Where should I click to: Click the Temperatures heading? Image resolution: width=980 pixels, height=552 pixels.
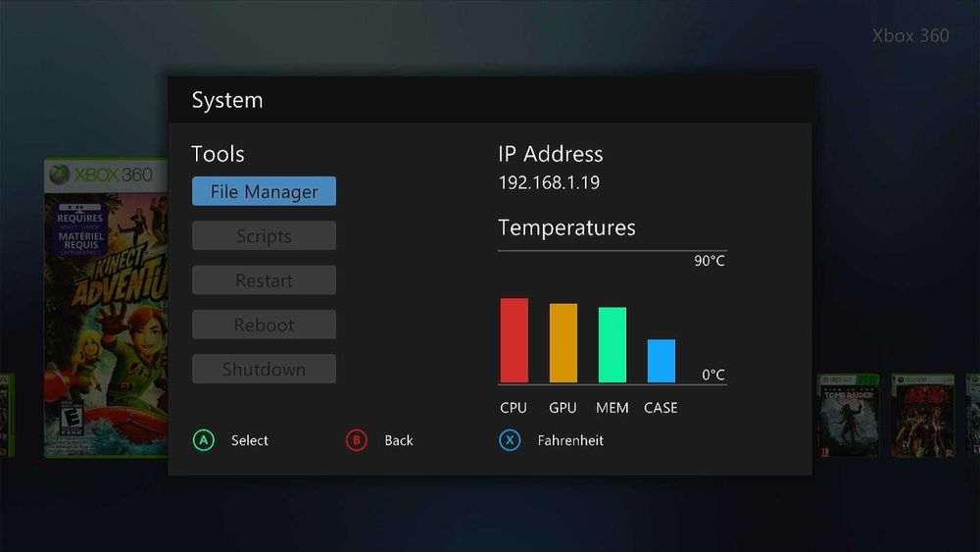(566, 227)
